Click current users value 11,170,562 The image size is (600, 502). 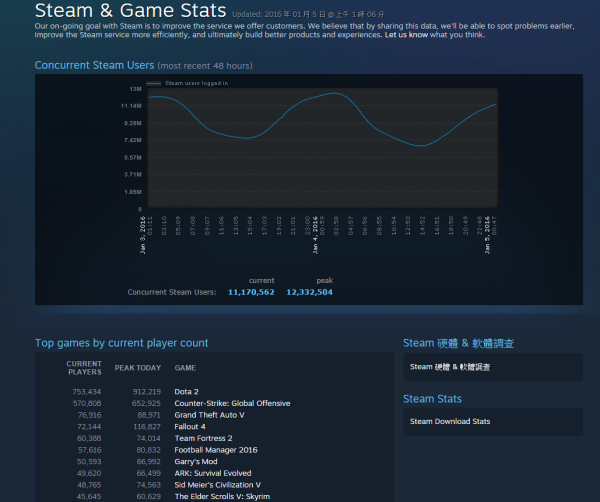click(x=251, y=292)
